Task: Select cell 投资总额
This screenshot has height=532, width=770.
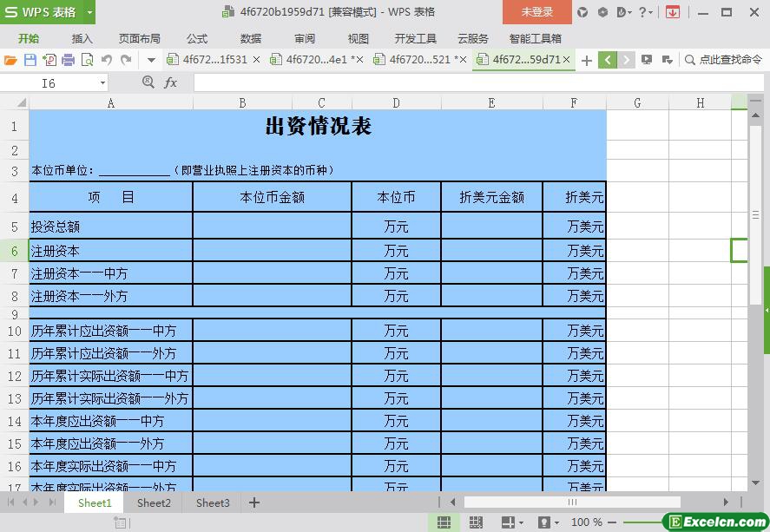Action: [x=111, y=227]
